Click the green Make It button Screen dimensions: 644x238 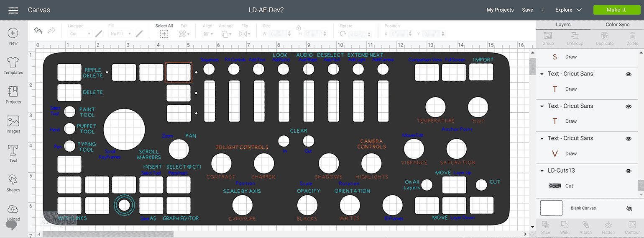coord(616,10)
